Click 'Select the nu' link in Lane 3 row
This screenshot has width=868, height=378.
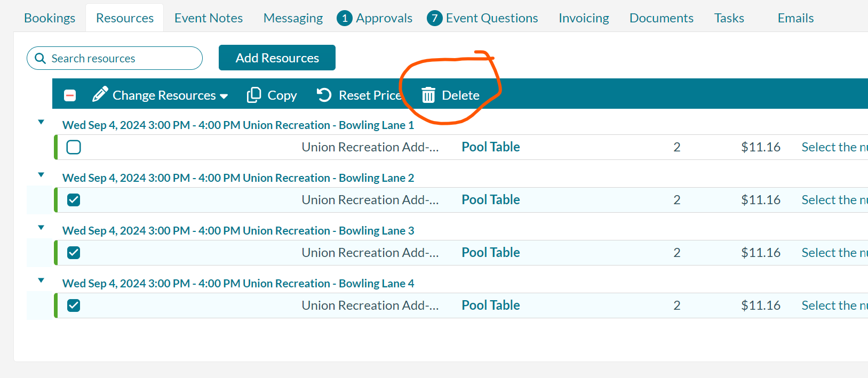834,253
